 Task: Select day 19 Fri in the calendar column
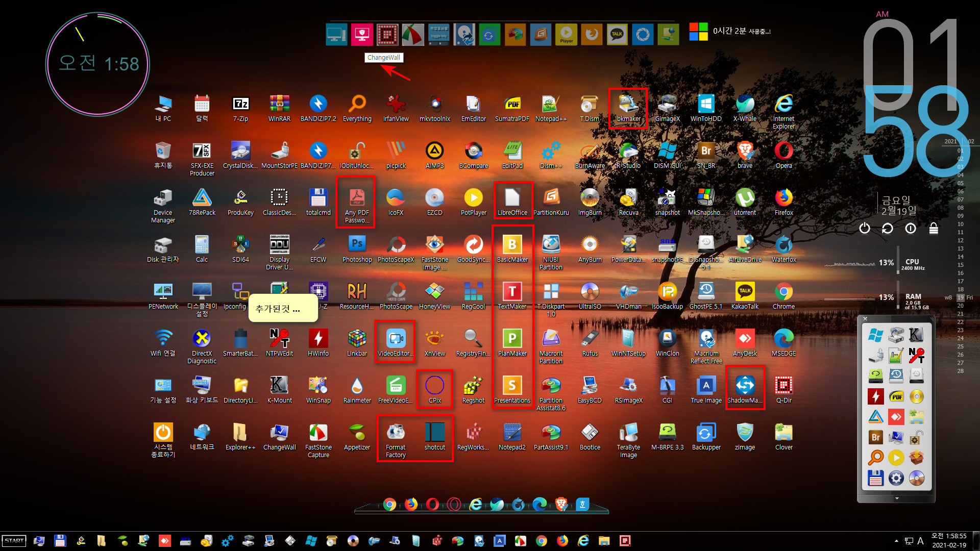pos(965,297)
